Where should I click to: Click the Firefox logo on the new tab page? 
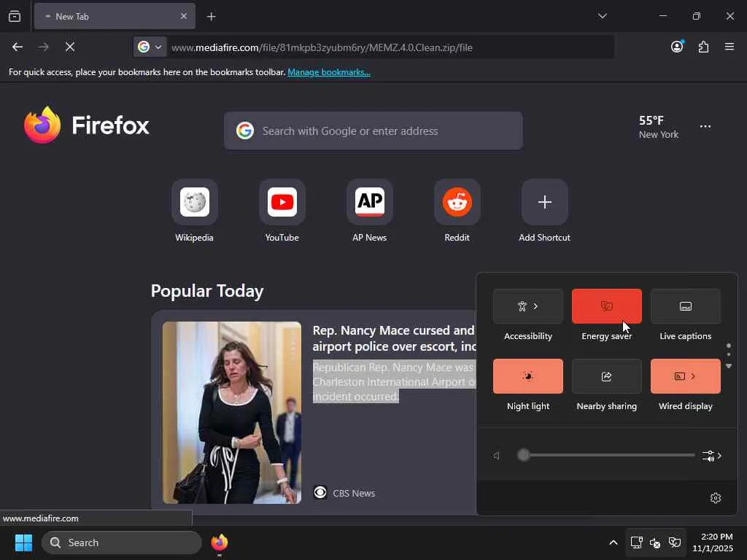(x=86, y=125)
